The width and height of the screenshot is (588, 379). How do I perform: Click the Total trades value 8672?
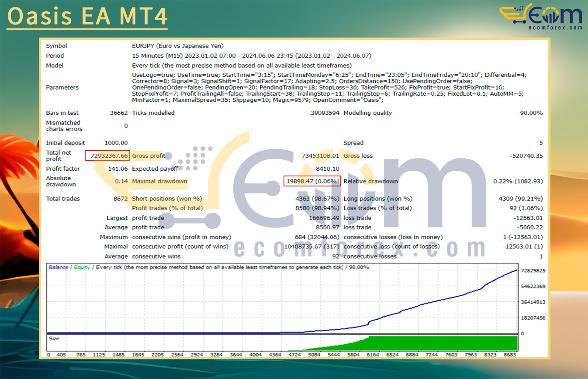tap(120, 199)
